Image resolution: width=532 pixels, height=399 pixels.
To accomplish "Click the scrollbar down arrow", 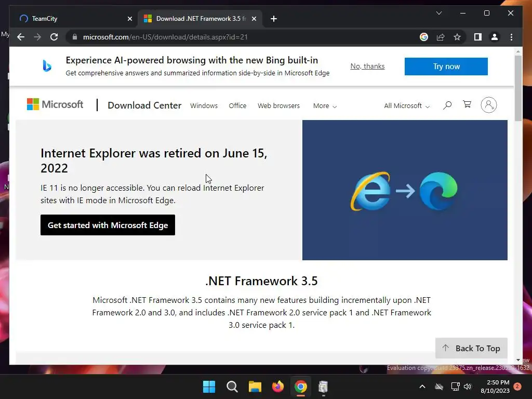I will [518, 360].
